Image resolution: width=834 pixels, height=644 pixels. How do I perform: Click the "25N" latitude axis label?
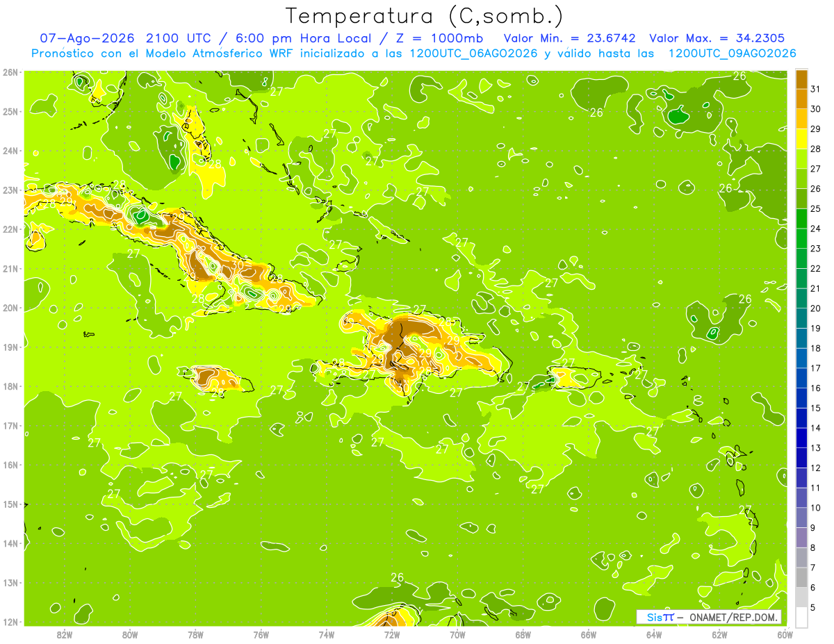coord(10,112)
